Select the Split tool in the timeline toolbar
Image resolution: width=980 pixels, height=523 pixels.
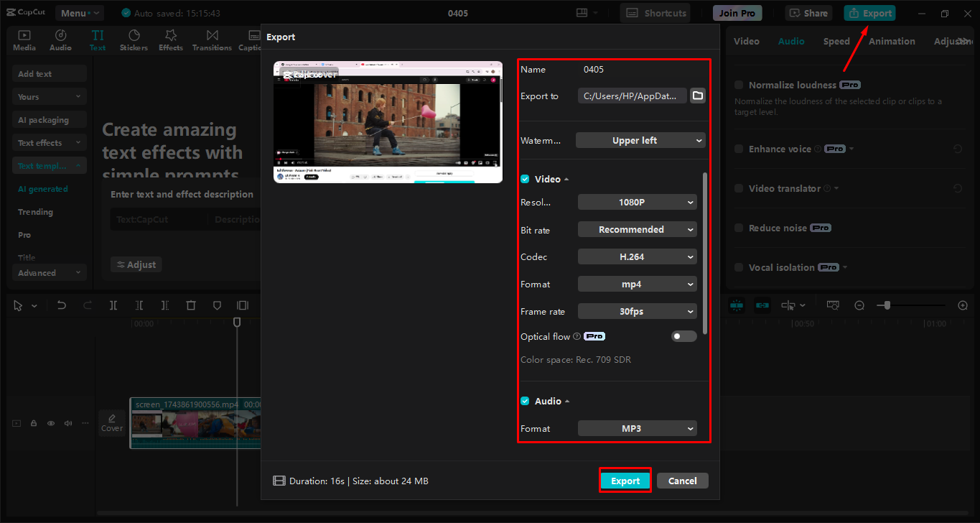[113, 305]
